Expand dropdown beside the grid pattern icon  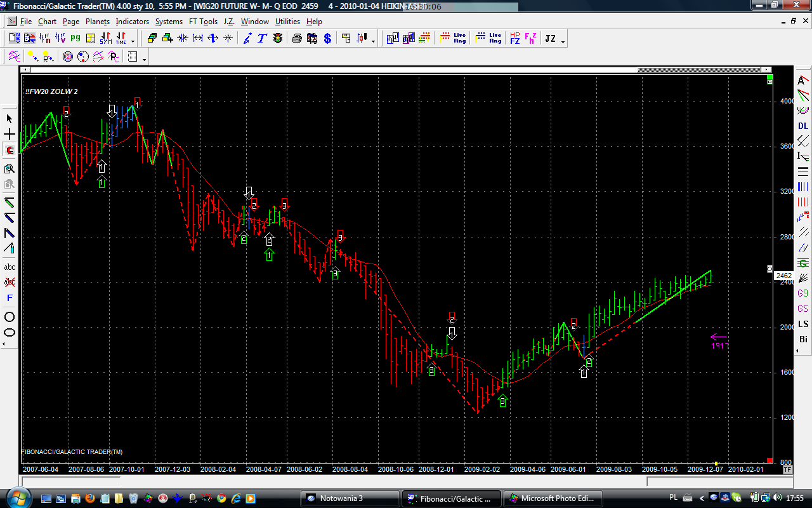point(145,59)
